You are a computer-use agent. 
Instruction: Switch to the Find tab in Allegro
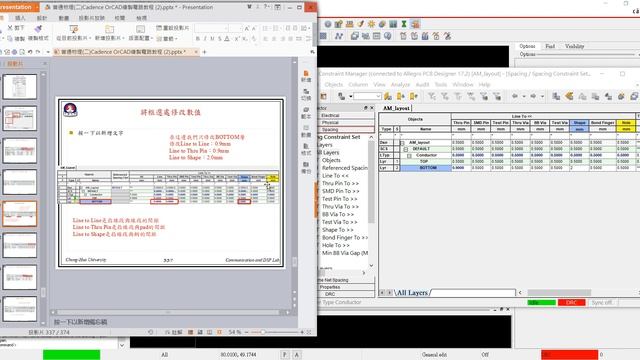(550, 46)
